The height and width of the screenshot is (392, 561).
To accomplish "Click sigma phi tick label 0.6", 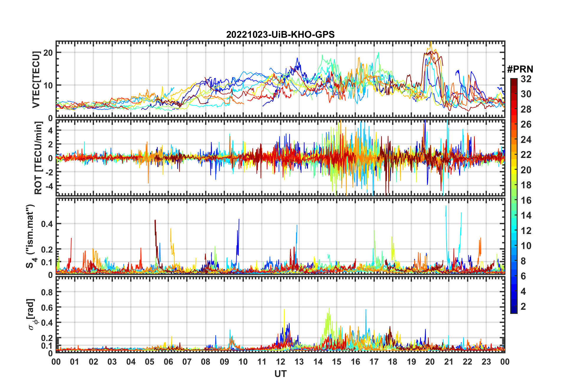I will 47,307.
